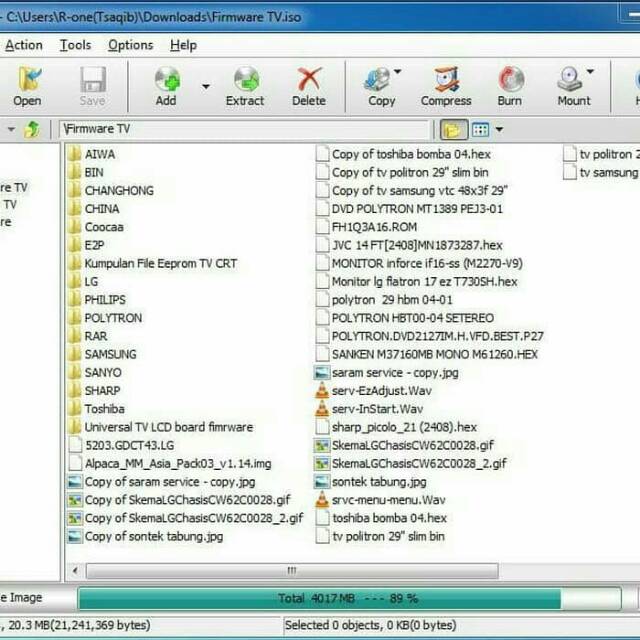
Task: Go up one folder level
Action: (x=33, y=129)
